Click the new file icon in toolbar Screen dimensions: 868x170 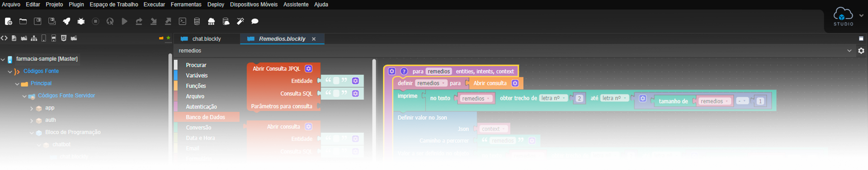(x=9, y=21)
